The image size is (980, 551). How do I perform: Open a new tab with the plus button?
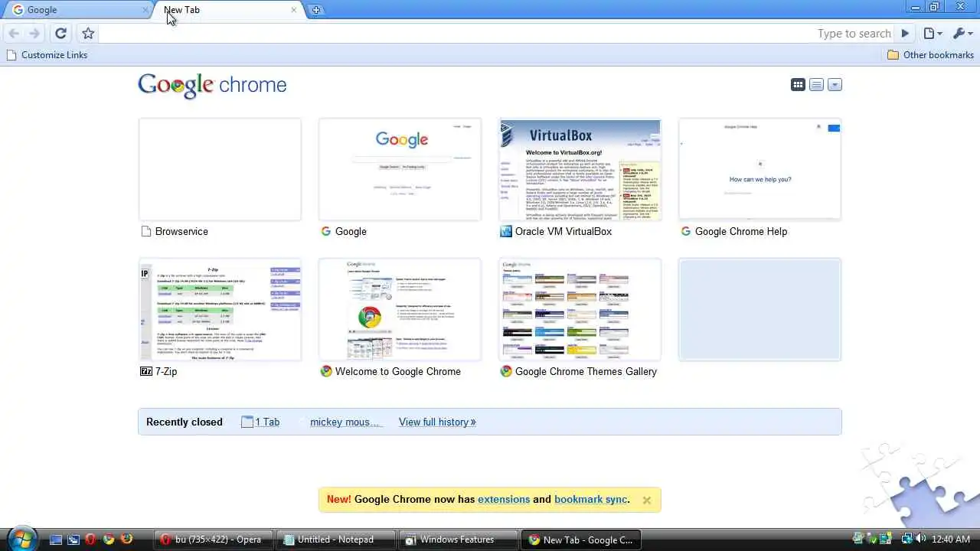(316, 10)
